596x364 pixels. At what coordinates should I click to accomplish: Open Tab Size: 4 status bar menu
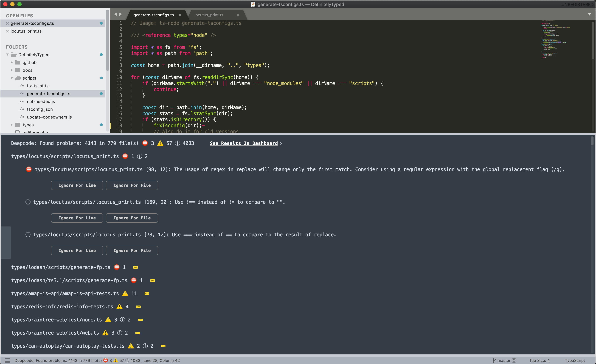tap(539, 360)
